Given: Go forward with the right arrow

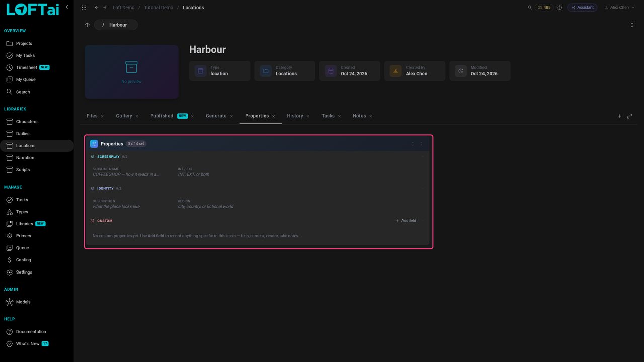Looking at the screenshot, I should [105, 8].
